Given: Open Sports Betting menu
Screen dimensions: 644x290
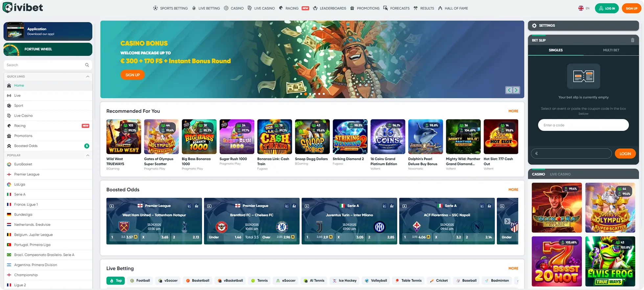Looking at the screenshot, I should (x=170, y=8).
